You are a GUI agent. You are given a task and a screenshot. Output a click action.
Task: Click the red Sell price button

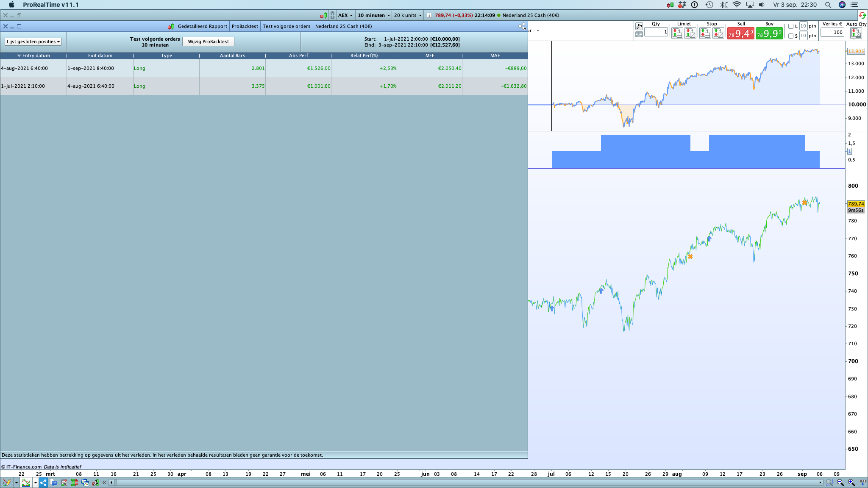tap(740, 33)
